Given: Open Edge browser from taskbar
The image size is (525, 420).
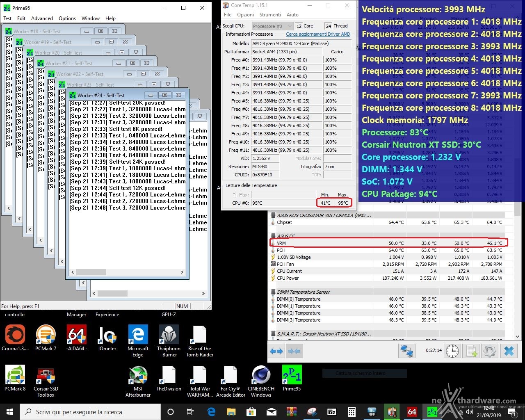Looking at the screenshot, I should pyautogui.click(x=211, y=412).
